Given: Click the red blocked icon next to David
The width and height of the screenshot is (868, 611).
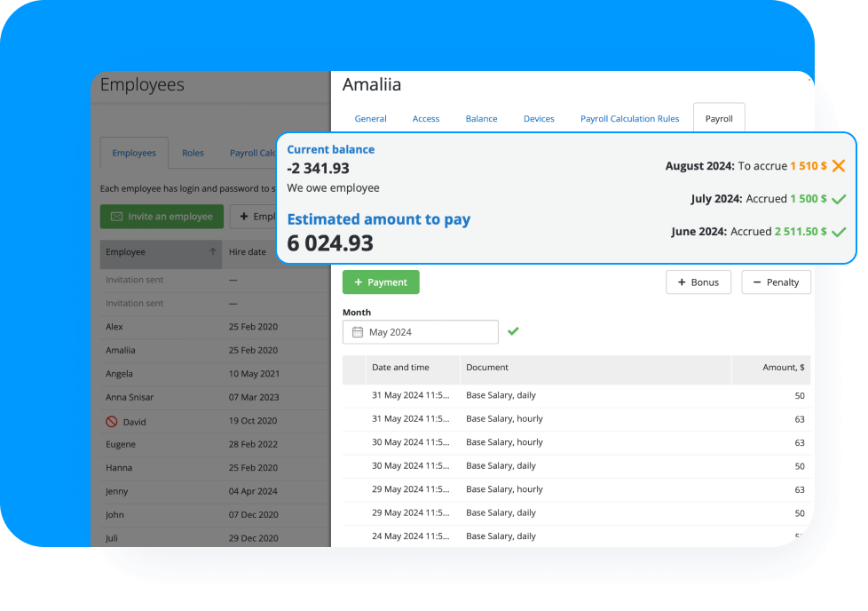Looking at the screenshot, I should point(111,422).
